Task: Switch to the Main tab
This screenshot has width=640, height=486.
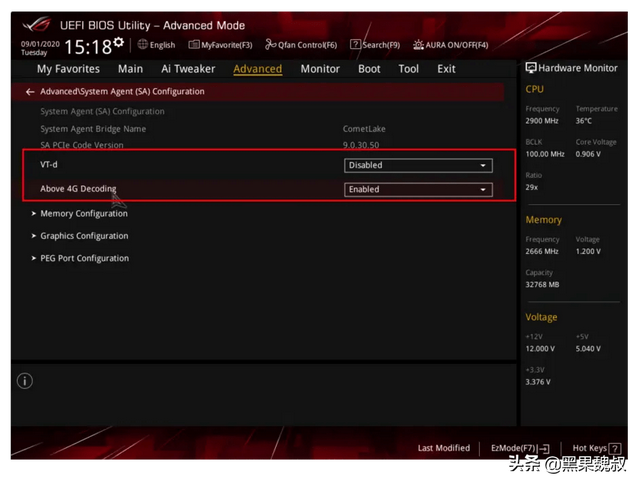Action: pyautogui.click(x=131, y=69)
